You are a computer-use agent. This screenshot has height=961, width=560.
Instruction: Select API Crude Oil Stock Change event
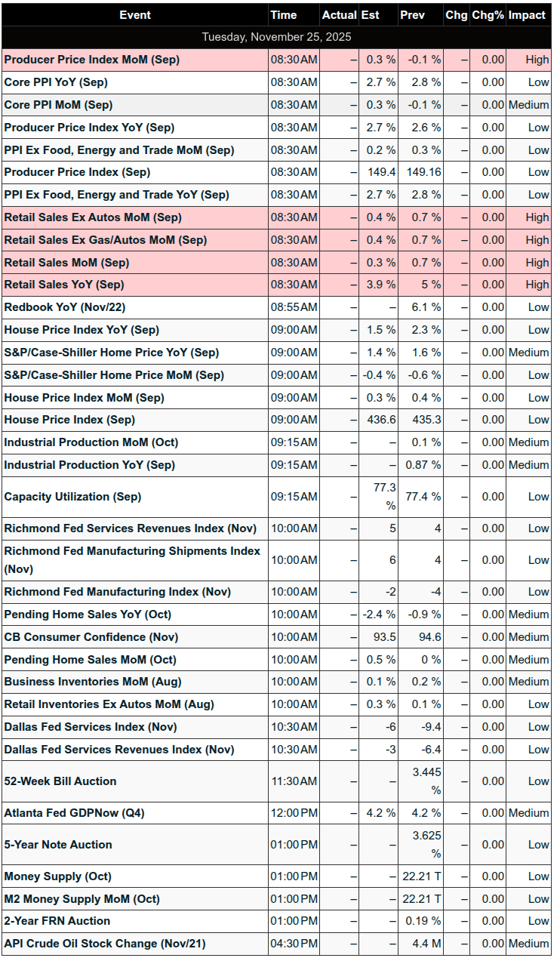pos(105,944)
